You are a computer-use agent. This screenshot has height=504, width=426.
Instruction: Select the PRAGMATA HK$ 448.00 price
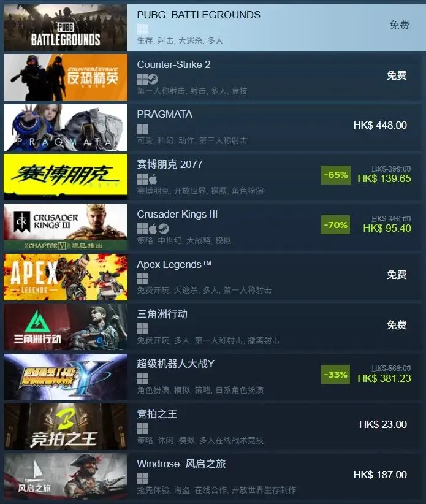tap(380, 125)
